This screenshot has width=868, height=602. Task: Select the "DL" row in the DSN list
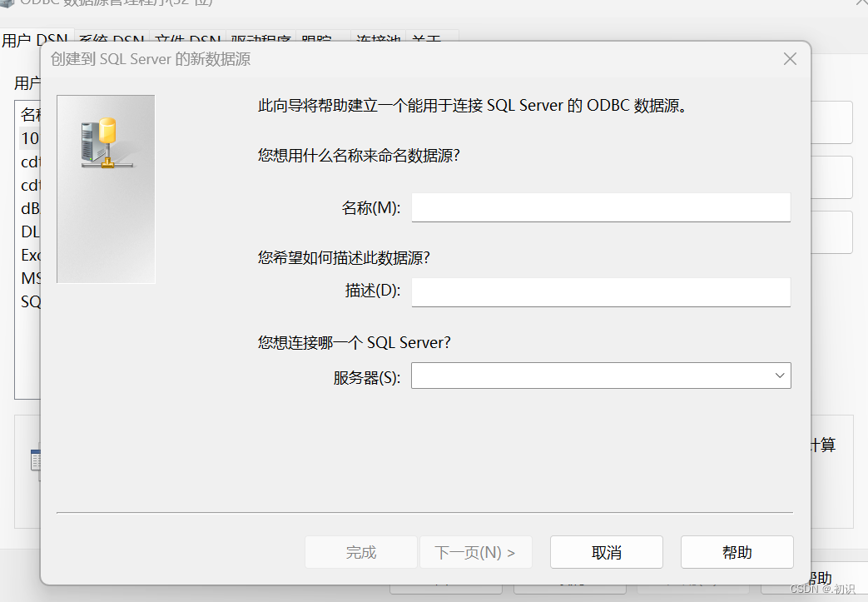[x=30, y=231]
